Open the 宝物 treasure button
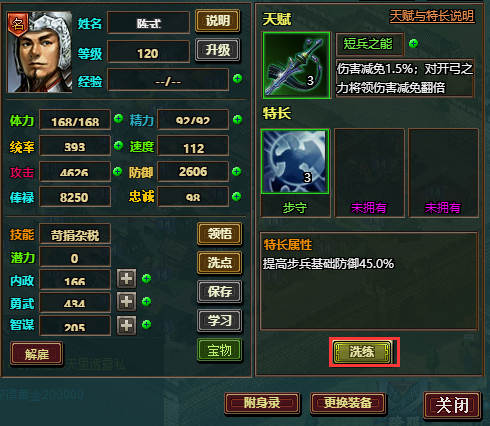This screenshot has height=426, width=490. (219, 350)
